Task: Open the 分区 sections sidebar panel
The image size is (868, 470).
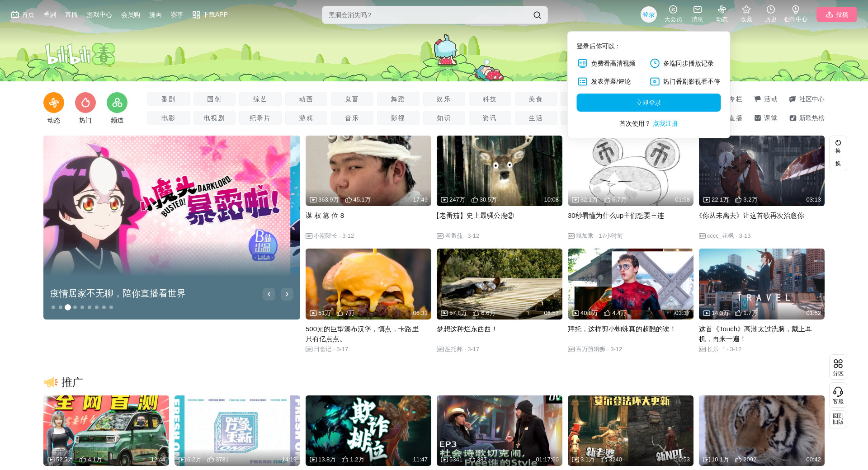Action: [x=838, y=367]
